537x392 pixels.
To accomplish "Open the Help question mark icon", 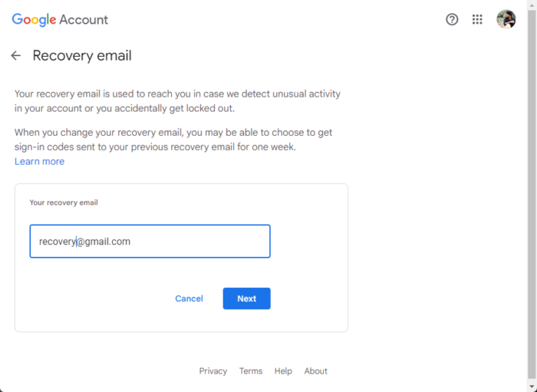I will coord(452,20).
